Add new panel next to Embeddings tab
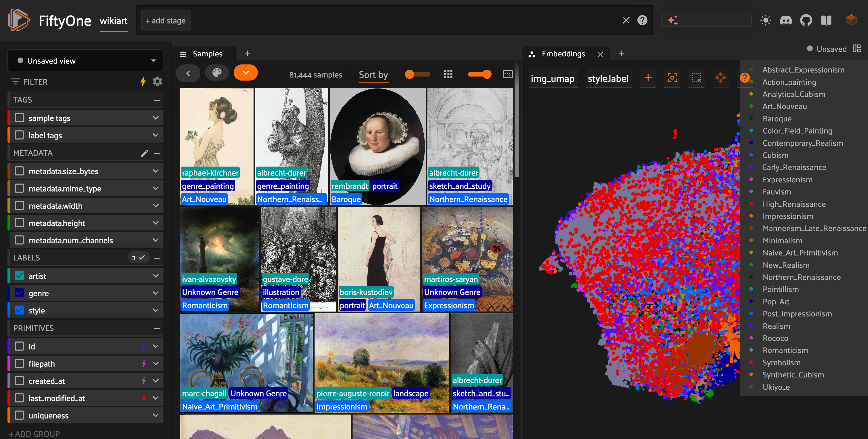 coord(621,53)
